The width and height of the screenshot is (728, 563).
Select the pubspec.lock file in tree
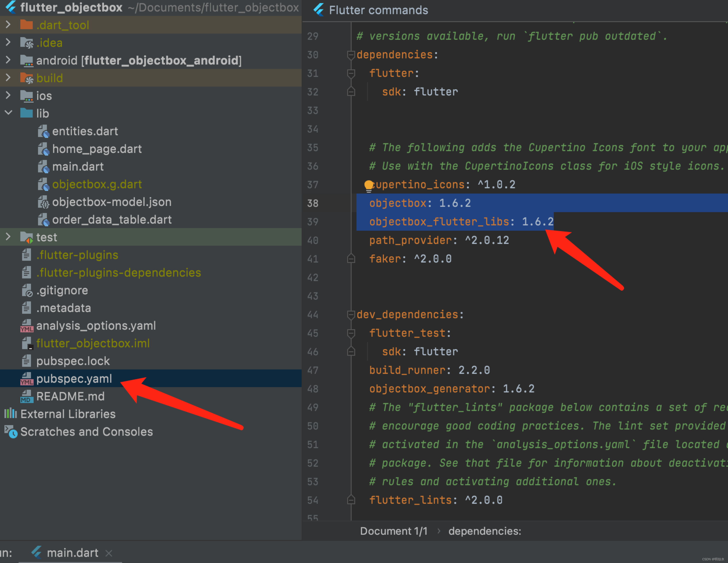73,361
